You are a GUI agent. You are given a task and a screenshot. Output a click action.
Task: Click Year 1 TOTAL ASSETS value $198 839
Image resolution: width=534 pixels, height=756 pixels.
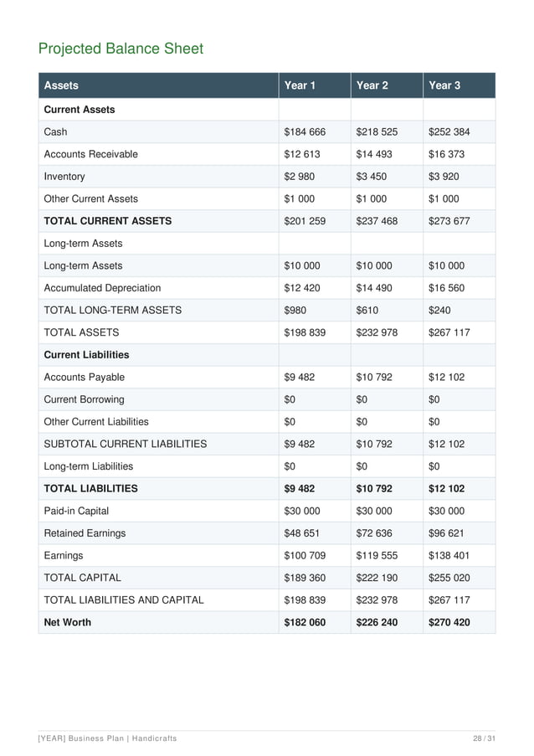pyautogui.click(x=305, y=332)
